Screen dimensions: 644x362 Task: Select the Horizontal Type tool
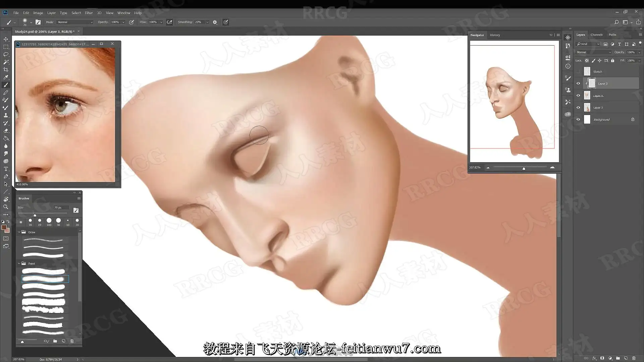(6, 169)
